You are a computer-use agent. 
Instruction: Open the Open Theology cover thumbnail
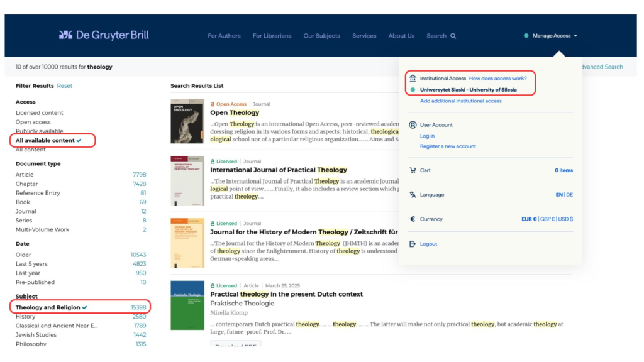187,121
